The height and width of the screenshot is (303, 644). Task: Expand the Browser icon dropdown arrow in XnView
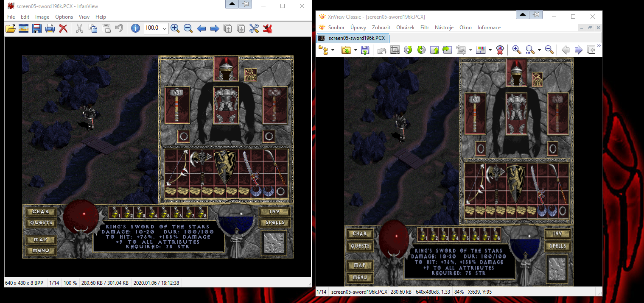tap(333, 50)
